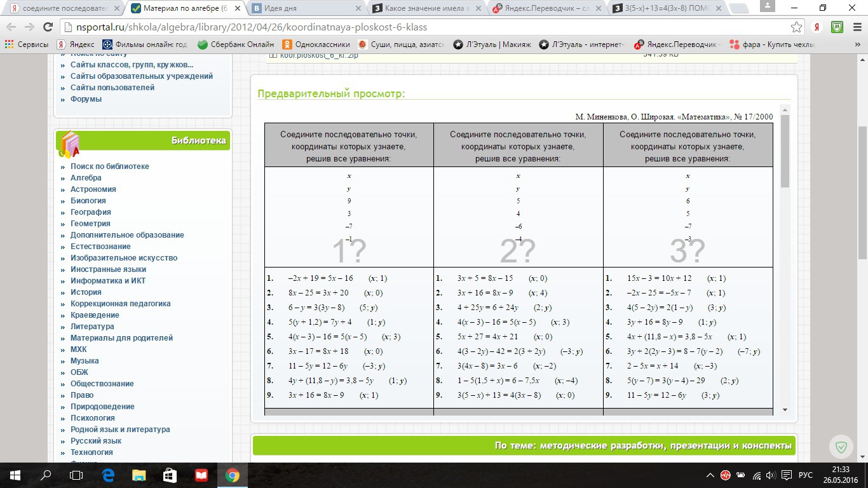Open the Форумы link in sidebar
Screen dimensions: 868x488
click(x=86, y=99)
